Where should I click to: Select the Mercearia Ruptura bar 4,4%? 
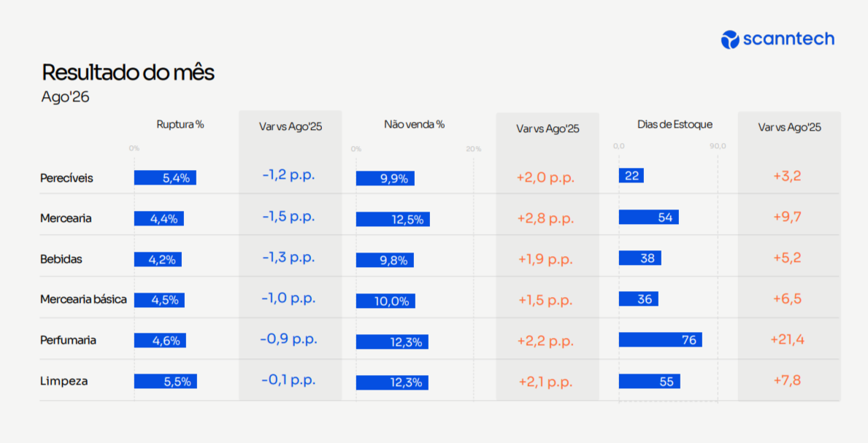point(159,219)
